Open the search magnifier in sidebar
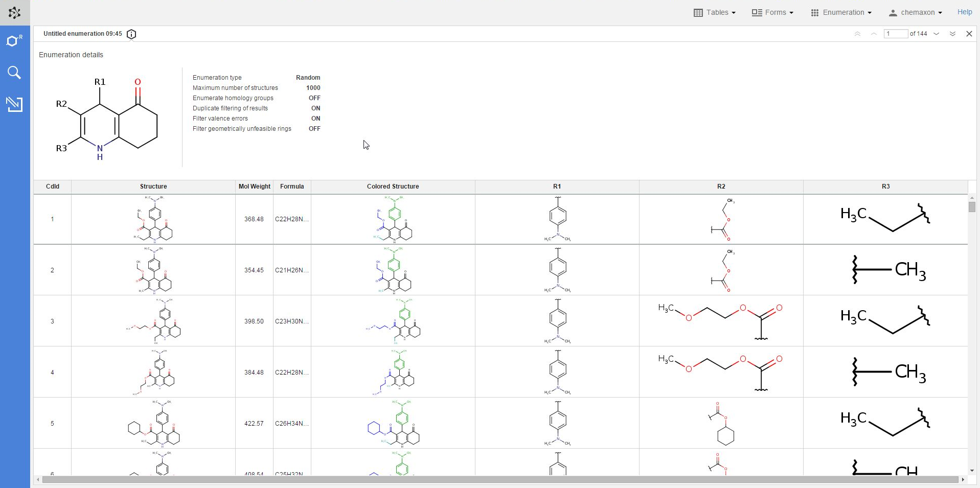Image resolution: width=980 pixels, height=488 pixels. tap(14, 73)
